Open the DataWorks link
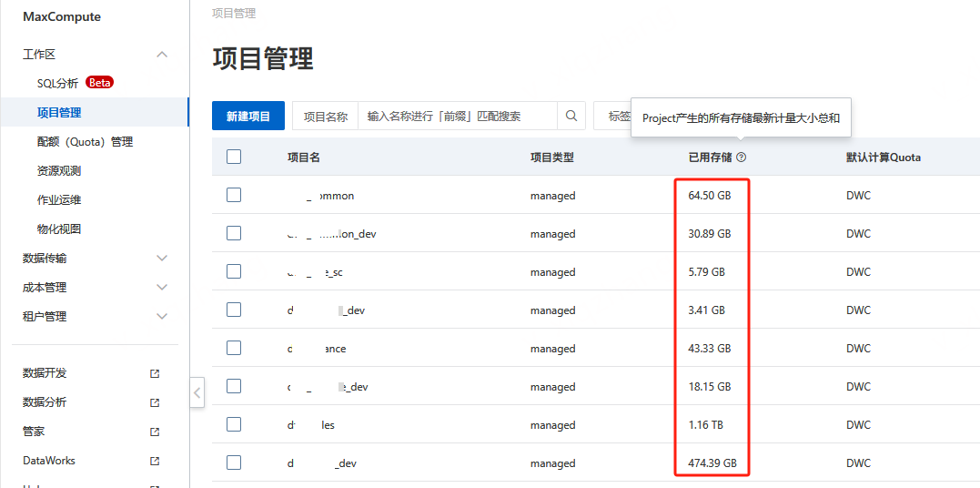The height and width of the screenshot is (488, 980). click(x=49, y=461)
